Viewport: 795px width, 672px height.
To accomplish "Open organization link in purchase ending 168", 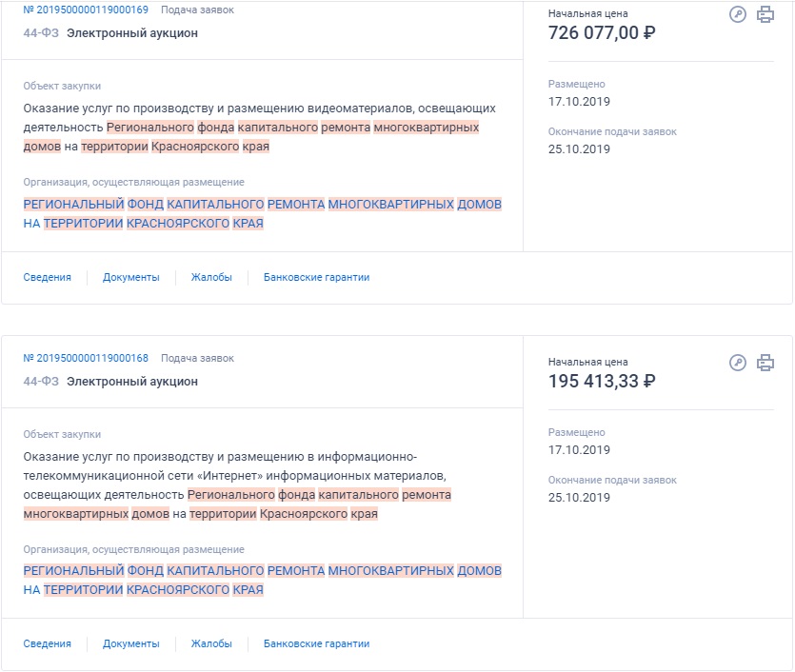I will [262, 580].
